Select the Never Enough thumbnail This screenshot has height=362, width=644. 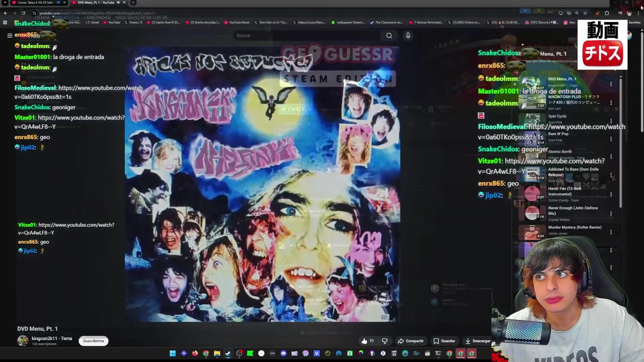coord(532,213)
